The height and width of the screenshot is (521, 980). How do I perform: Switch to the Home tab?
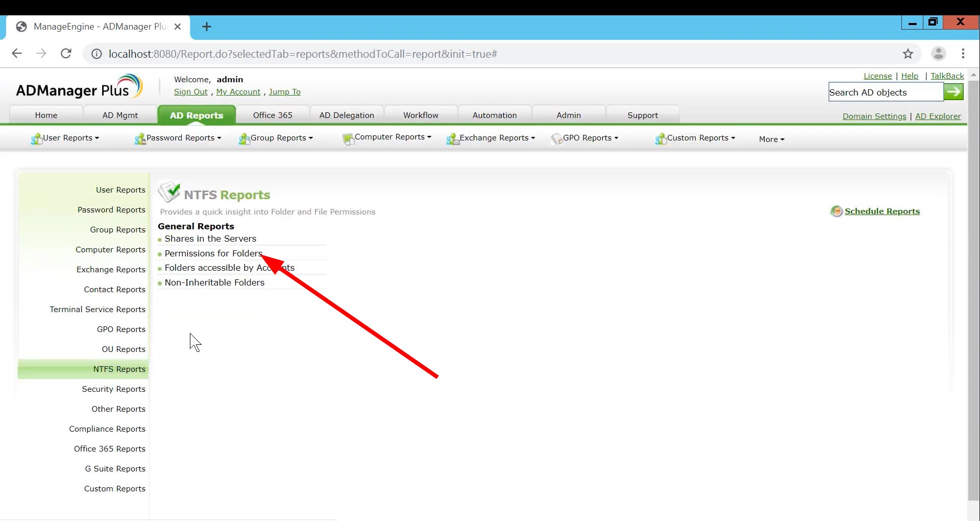point(46,115)
